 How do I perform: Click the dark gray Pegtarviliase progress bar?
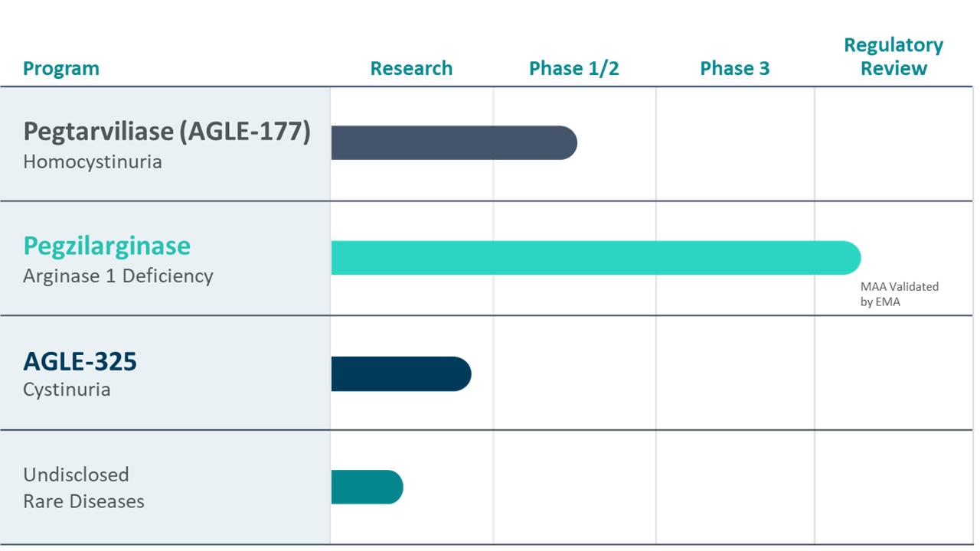[453, 143]
